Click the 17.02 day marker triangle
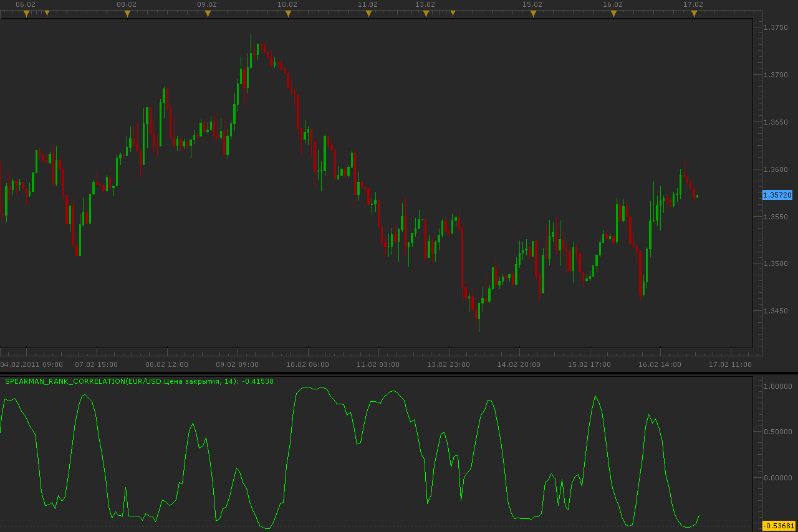This screenshot has height=532, width=798. click(694, 13)
